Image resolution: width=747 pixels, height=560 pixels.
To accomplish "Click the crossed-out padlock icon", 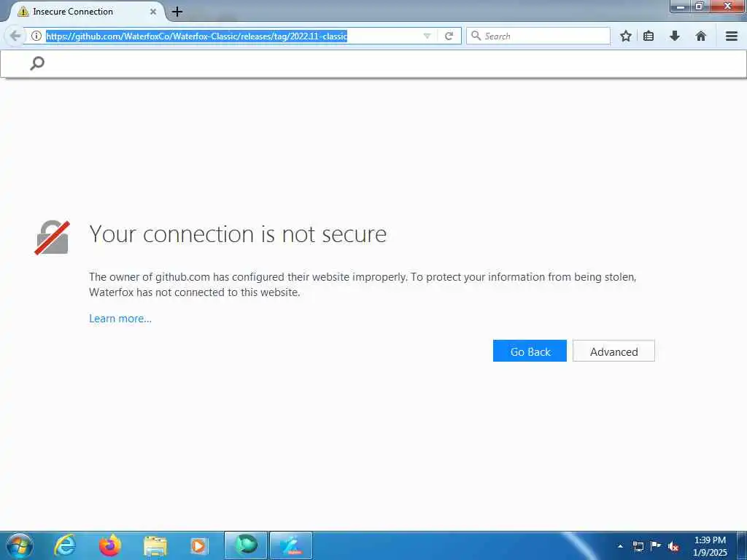I will [x=53, y=238].
